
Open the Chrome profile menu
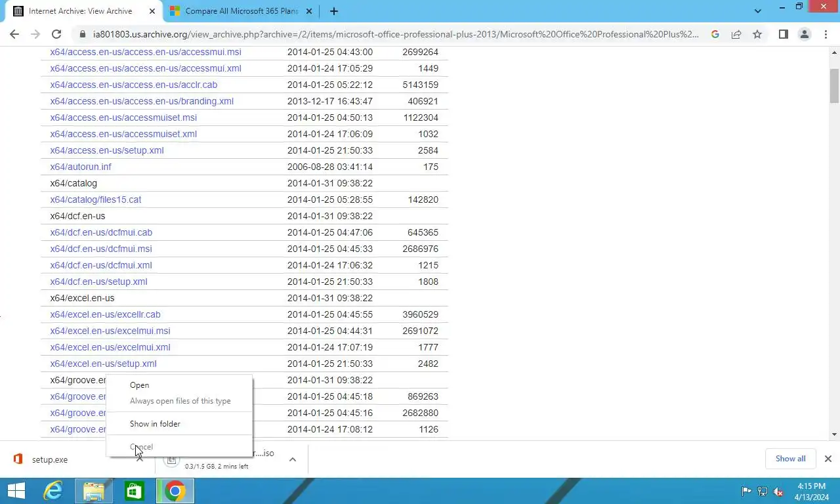tap(805, 34)
